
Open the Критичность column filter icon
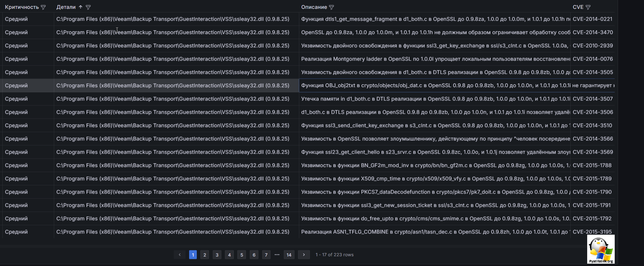click(43, 7)
